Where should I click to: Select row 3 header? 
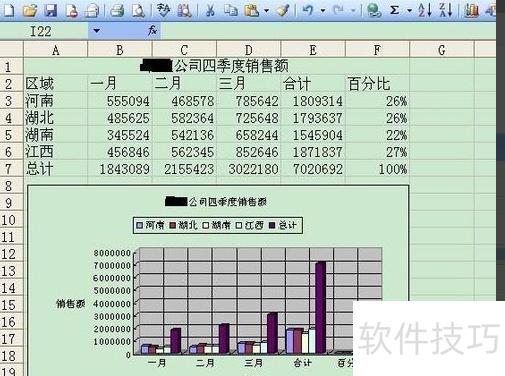(x=12, y=101)
